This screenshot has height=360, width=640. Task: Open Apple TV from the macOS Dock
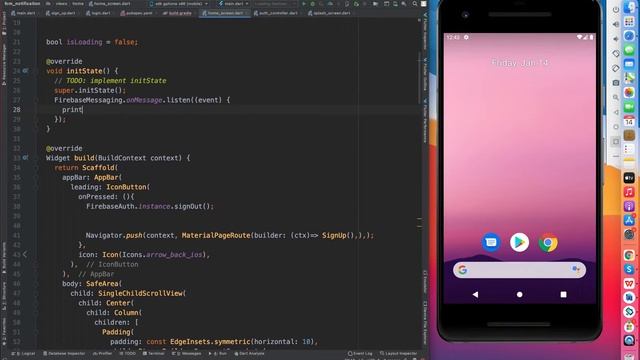tap(629, 178)
